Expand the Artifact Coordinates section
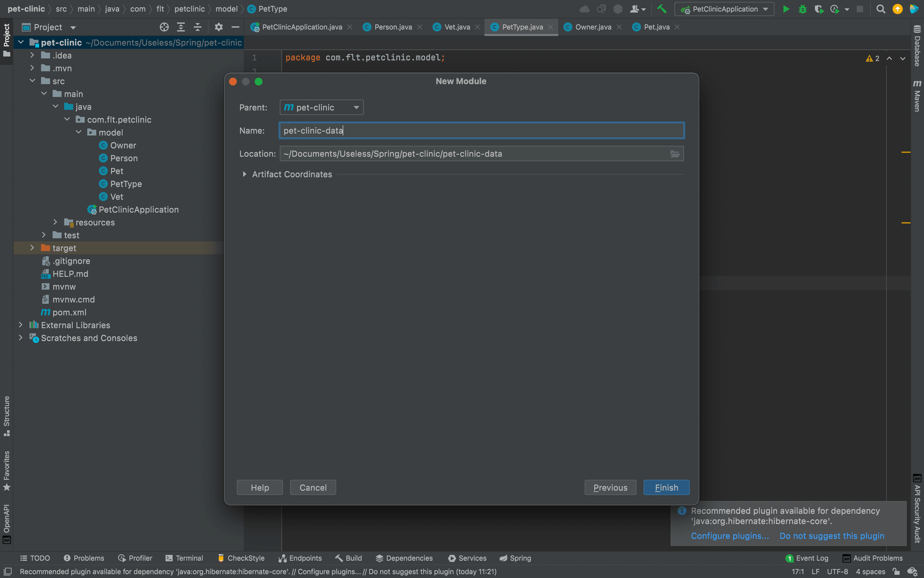924x578 pixels. click(244, 174)
